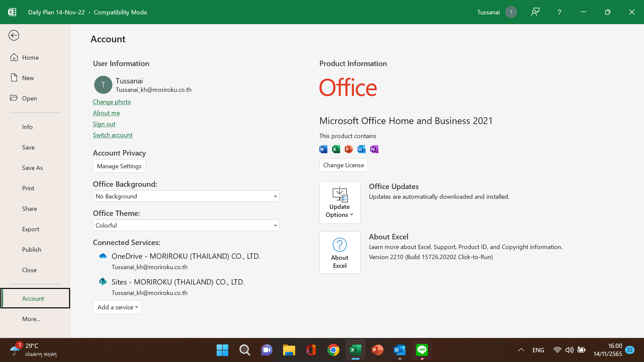Go to Print in the sidebar
644x362 pixels.
(x=28, y=188)
